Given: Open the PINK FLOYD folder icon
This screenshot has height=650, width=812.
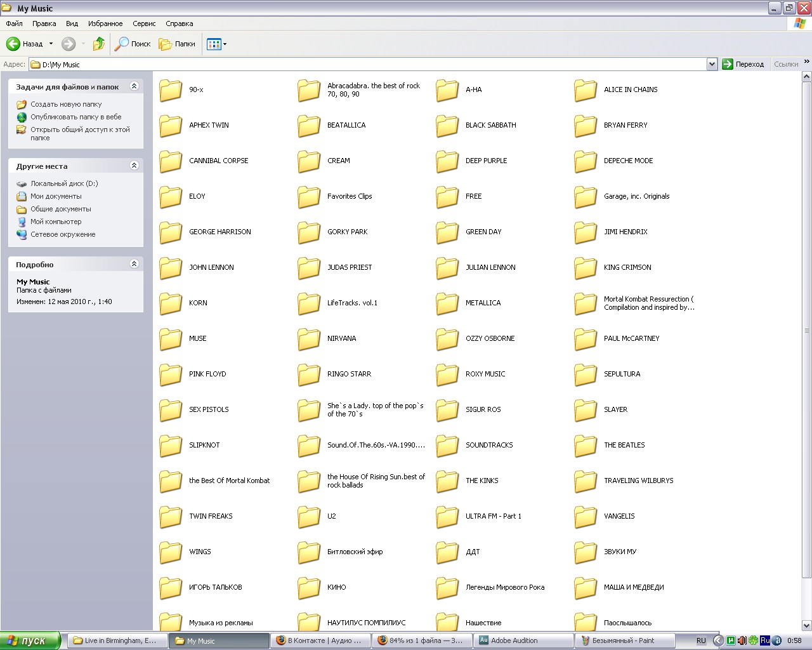Looking at the screenshot, I should click(171, 374).
